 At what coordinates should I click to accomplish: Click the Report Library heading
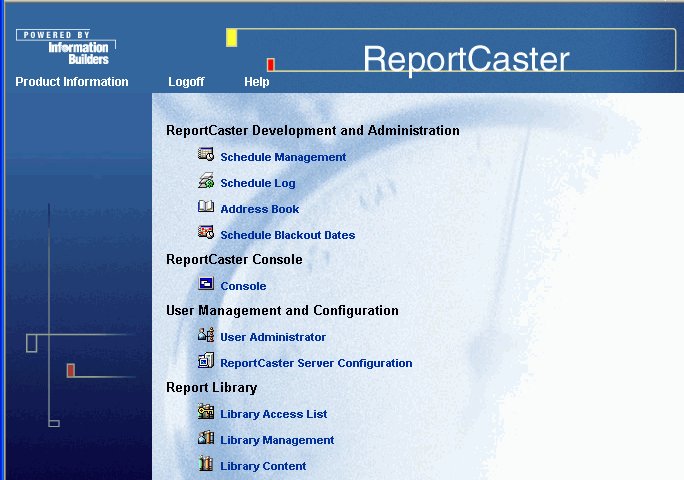click(212, 387)
